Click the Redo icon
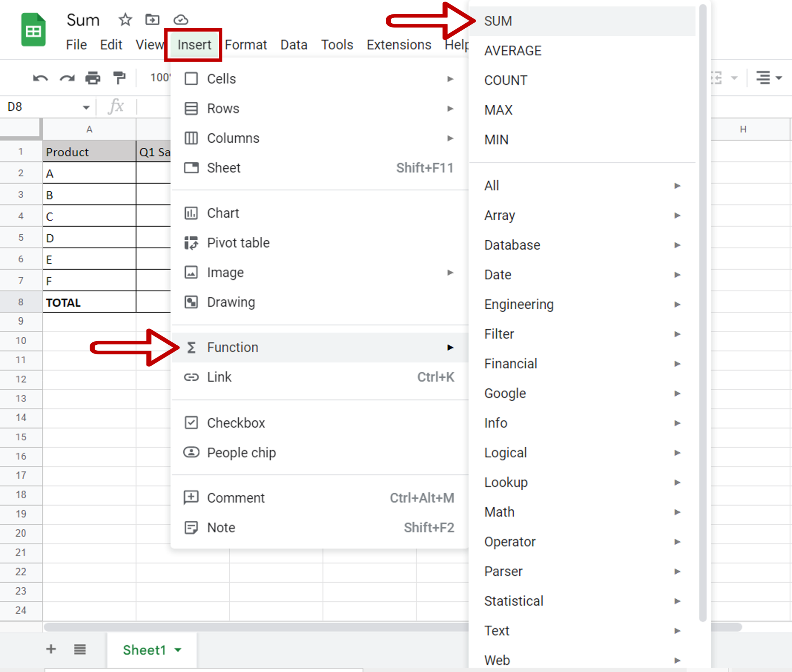The image size is (792, 672). click(x=68, y=78)
